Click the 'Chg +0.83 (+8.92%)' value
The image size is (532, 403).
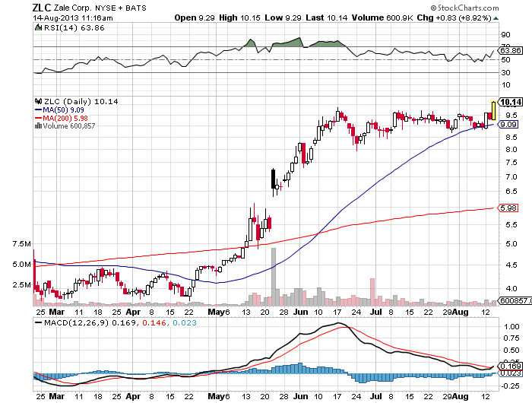coord(454,17)
